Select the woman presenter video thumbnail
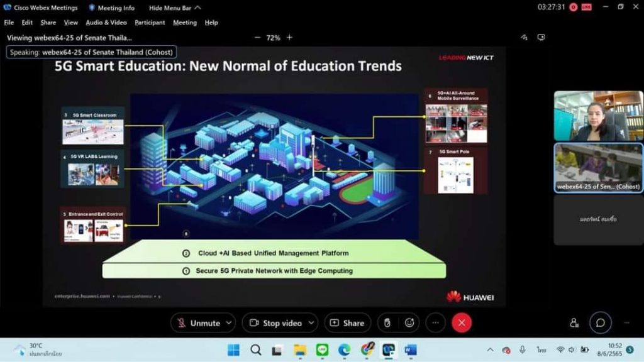This screenshot has height=362, width=644. tap(599, 116)
